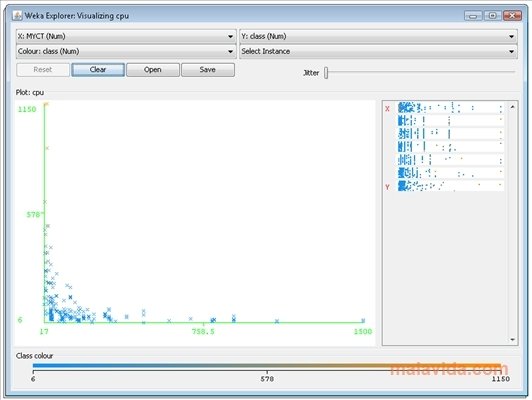Click the Class colour gradient bar
Image resolution: width=532 pixels, height=400 pixels.
click(x=267, y=366)
